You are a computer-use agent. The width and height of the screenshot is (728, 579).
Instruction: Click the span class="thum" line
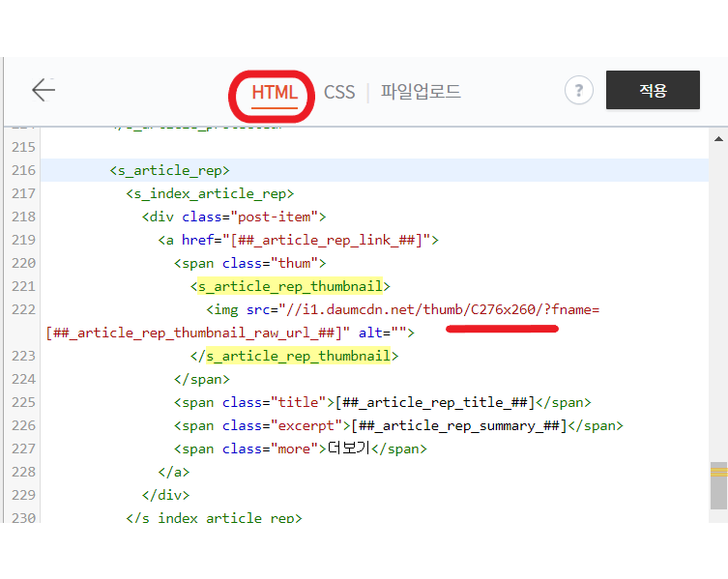click(250, 263)
